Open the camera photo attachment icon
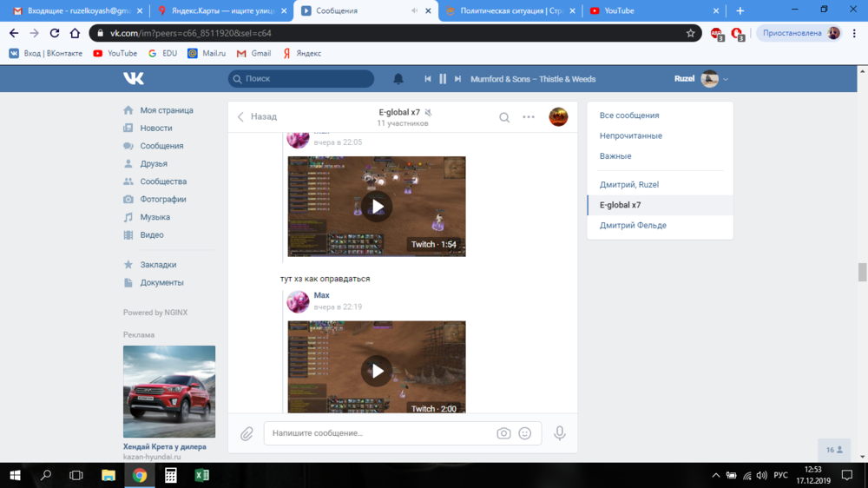 click(503, 433)
